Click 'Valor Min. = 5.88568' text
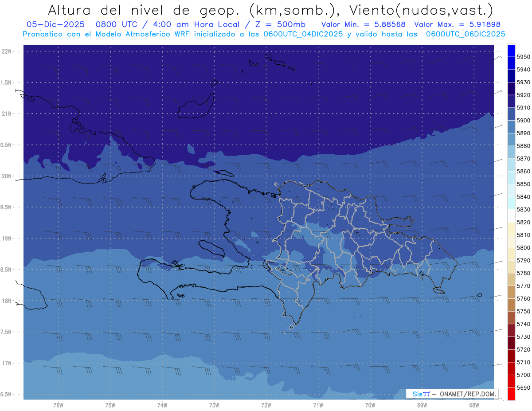532x411 pixels. (364, 24)
